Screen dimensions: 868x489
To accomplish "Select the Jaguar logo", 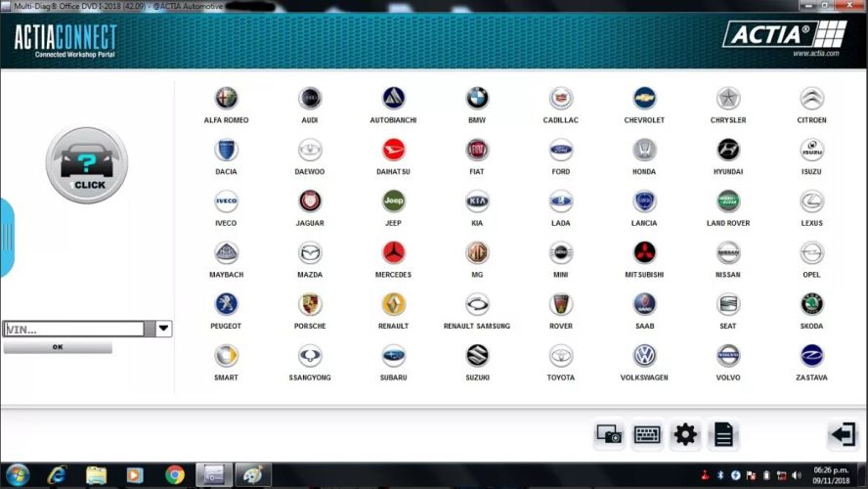I will coord(310,201).
